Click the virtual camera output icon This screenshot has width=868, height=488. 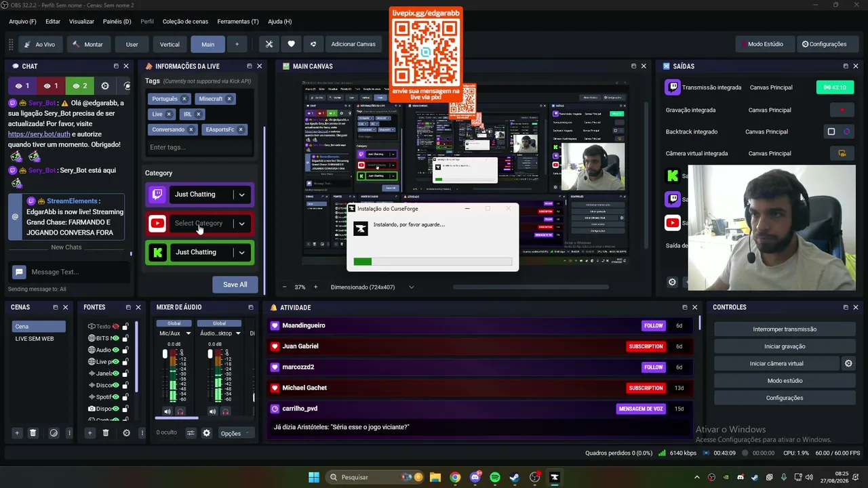842,153
